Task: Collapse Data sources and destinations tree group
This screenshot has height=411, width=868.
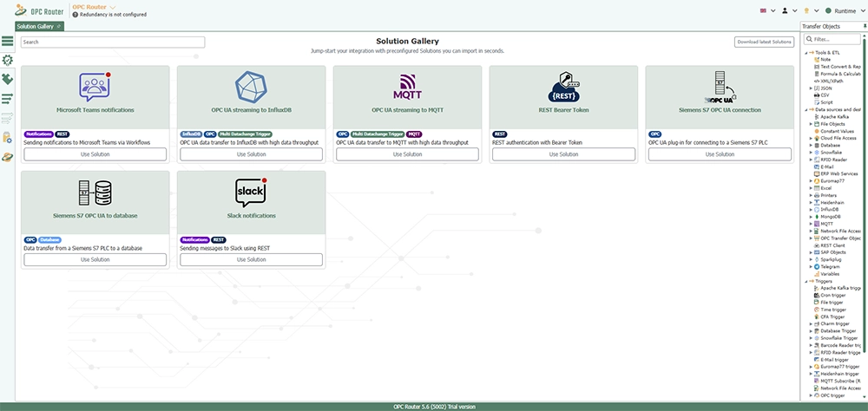Action: click(x=806, y=109)
